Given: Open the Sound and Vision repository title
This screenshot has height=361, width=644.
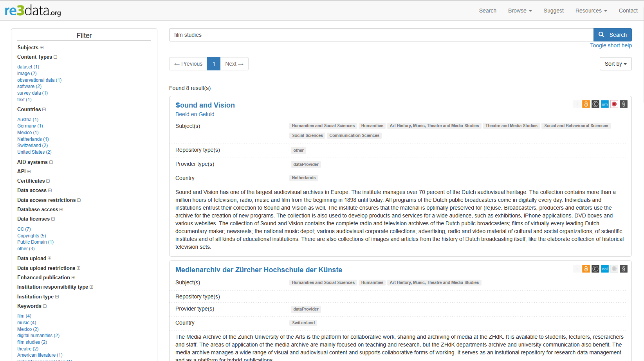Looking at the screenshot, I should tap(205, 105).
